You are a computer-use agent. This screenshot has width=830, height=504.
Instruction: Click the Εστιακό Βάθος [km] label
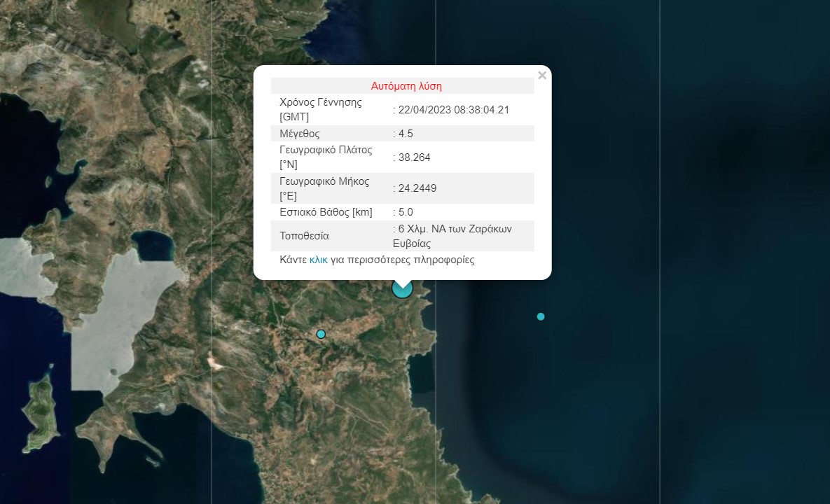[x=326, y=212]
